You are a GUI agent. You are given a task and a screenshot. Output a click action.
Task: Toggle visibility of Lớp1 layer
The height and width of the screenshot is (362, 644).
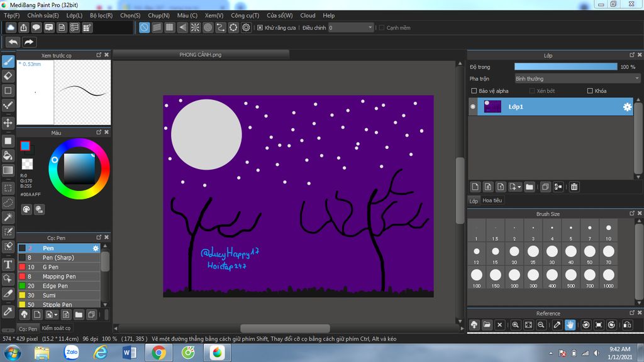[473, 107]
